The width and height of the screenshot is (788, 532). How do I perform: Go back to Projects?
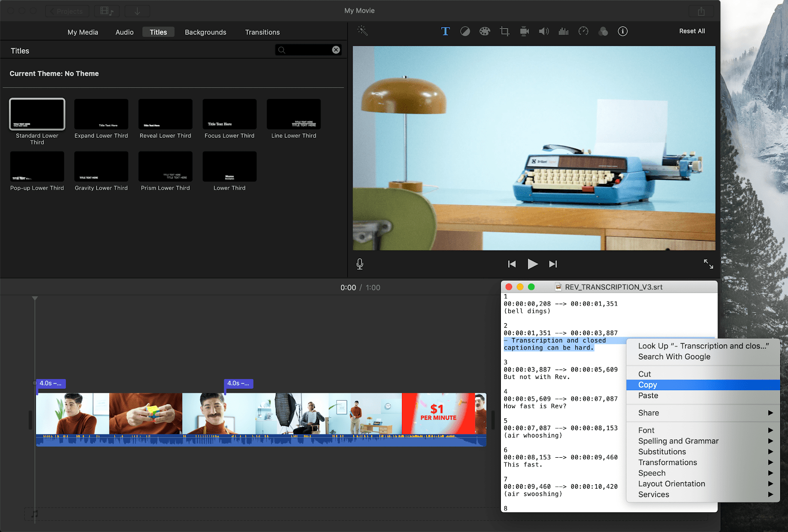tap(67, 11)
